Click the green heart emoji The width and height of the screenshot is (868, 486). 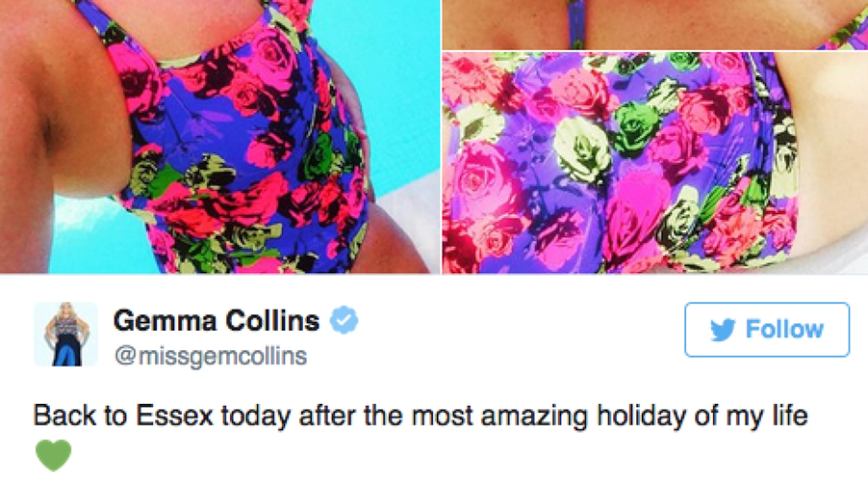click(53, 455)
